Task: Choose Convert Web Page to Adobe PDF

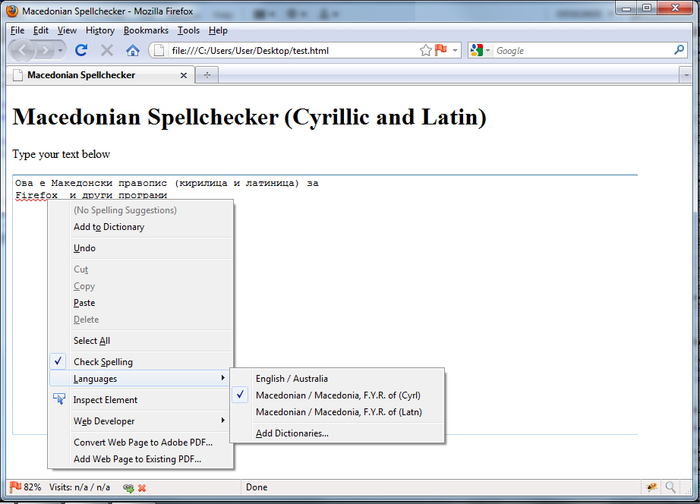Action: pos(141,442)
